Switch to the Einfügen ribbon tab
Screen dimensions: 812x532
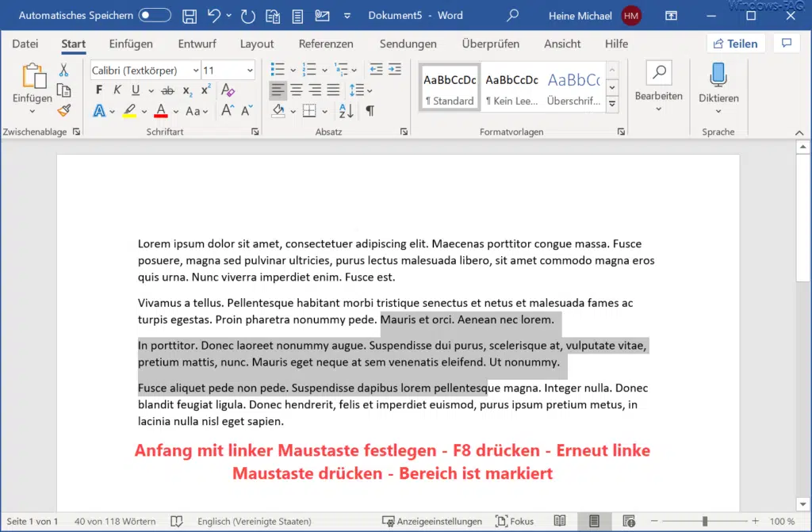130,44
